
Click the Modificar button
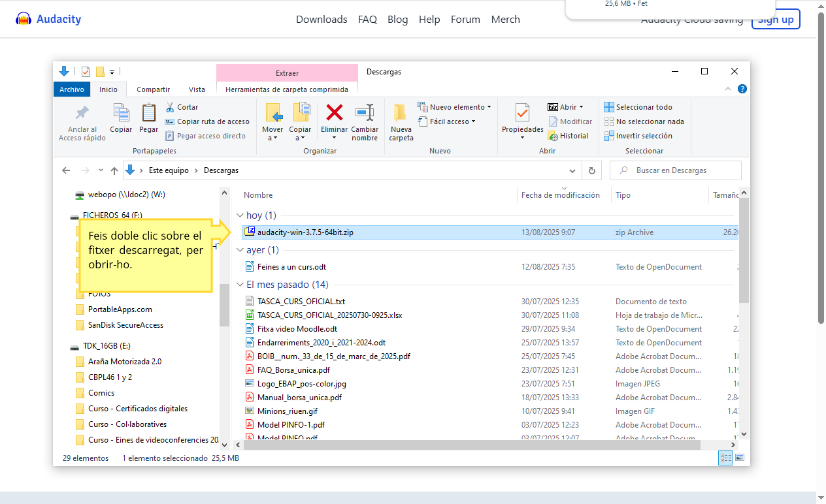click(570, 121)
